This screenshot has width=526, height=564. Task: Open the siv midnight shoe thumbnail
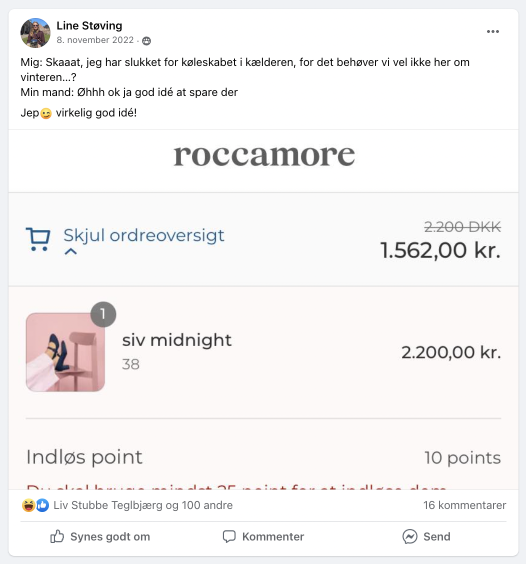pyautogui.click(x=65, y=352)
